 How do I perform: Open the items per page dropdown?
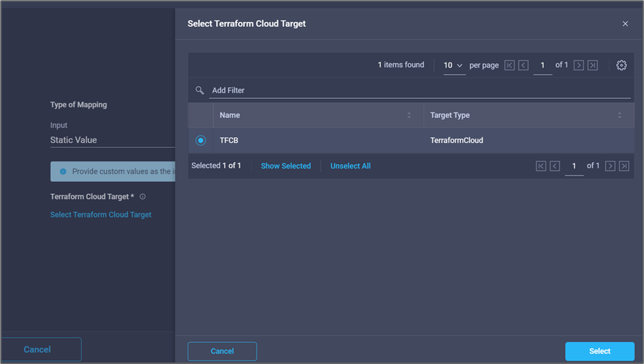click(454, 65)
